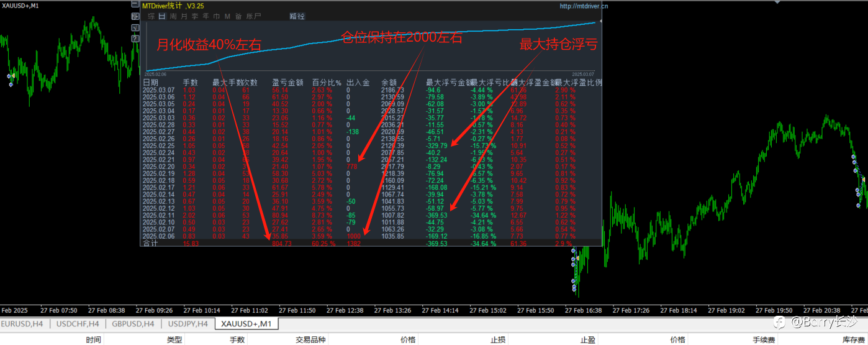Open the 账户 account tab

(253, 16)
